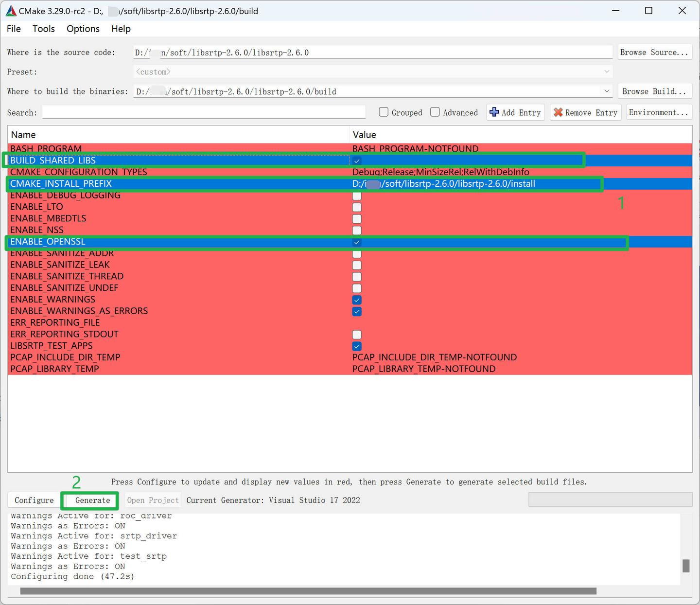
Task: Tick ENABLE_SANITIZE_THREAD checkbox
Action: click(357, 277)
